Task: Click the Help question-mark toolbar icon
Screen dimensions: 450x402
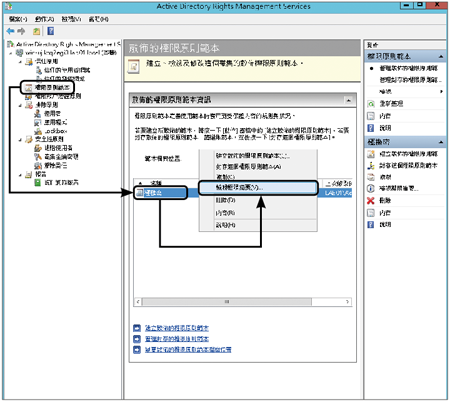Action: 50,31
